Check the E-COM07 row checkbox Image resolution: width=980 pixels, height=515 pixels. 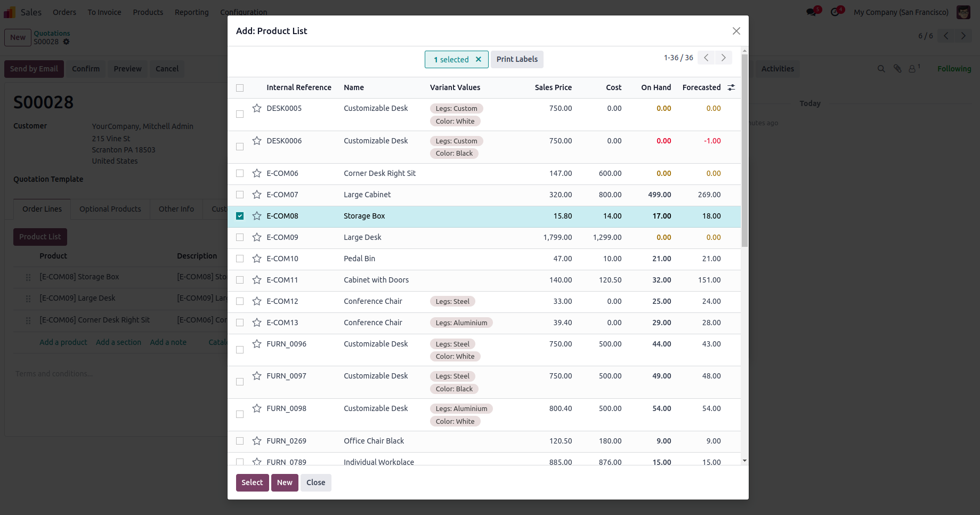(x=240, y=195)
